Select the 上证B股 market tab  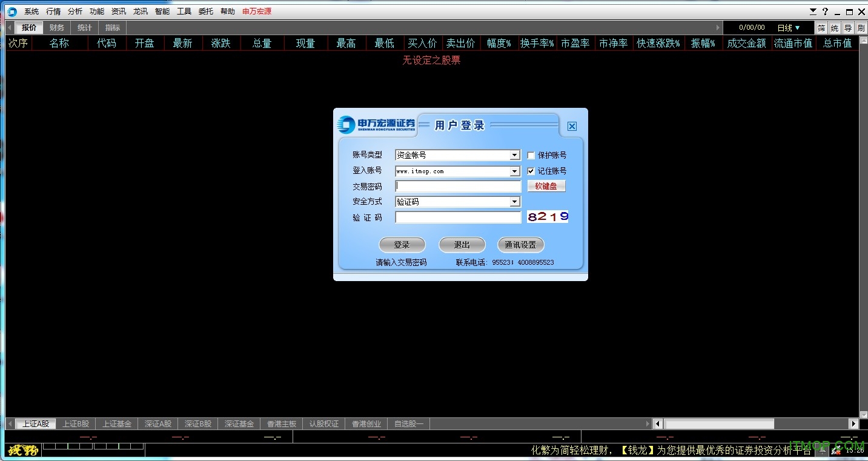(x=76, y=424)
